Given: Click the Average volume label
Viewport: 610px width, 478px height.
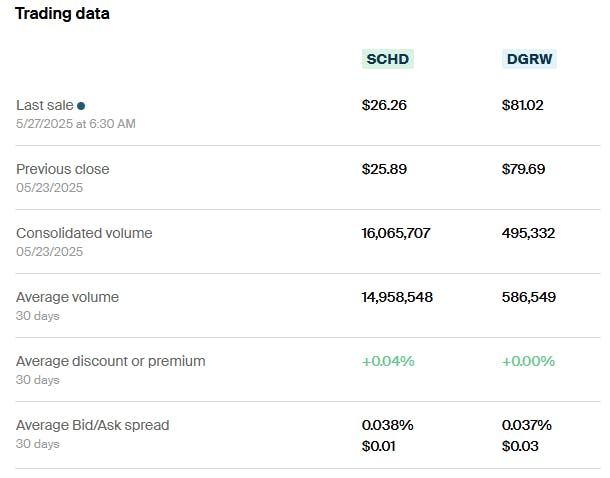Looking at the screenshot, I should coord(67,297).
